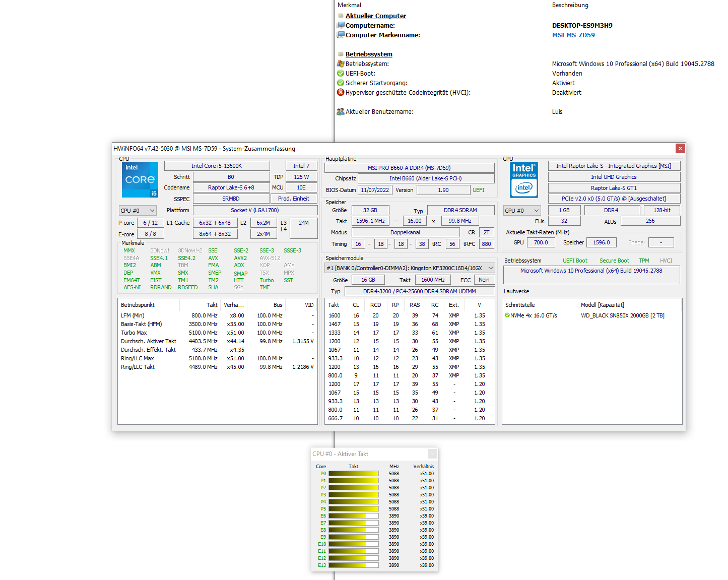The height and width of the screenshot is (580, 728).
Task: Open the GPU #0 selector dropdown
Action: (x=522, y=210)
